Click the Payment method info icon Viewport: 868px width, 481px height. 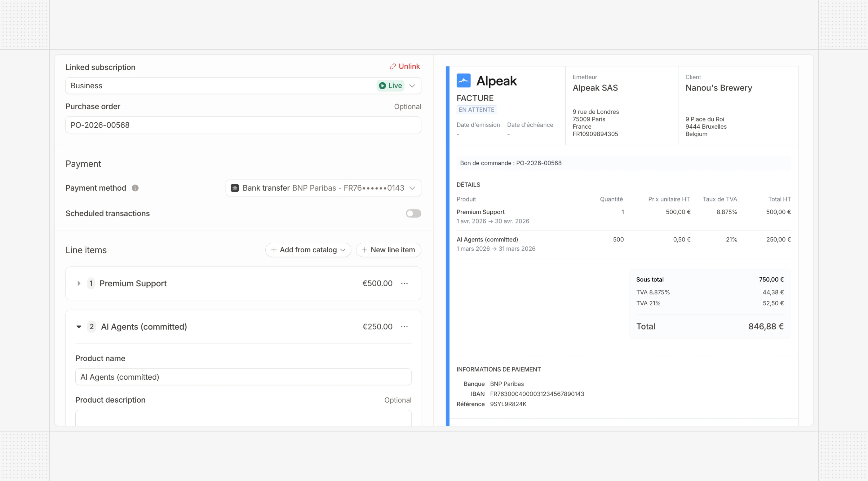(135, 188)
